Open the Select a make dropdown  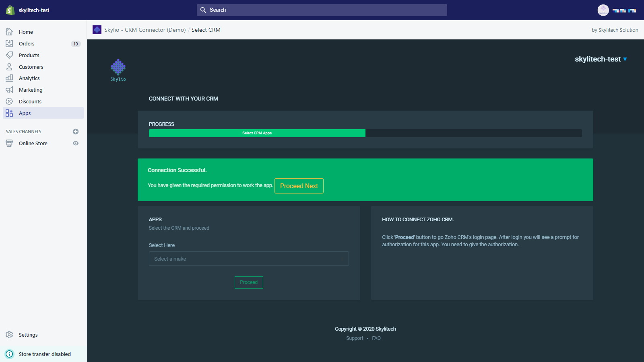[x=249, y=259]
